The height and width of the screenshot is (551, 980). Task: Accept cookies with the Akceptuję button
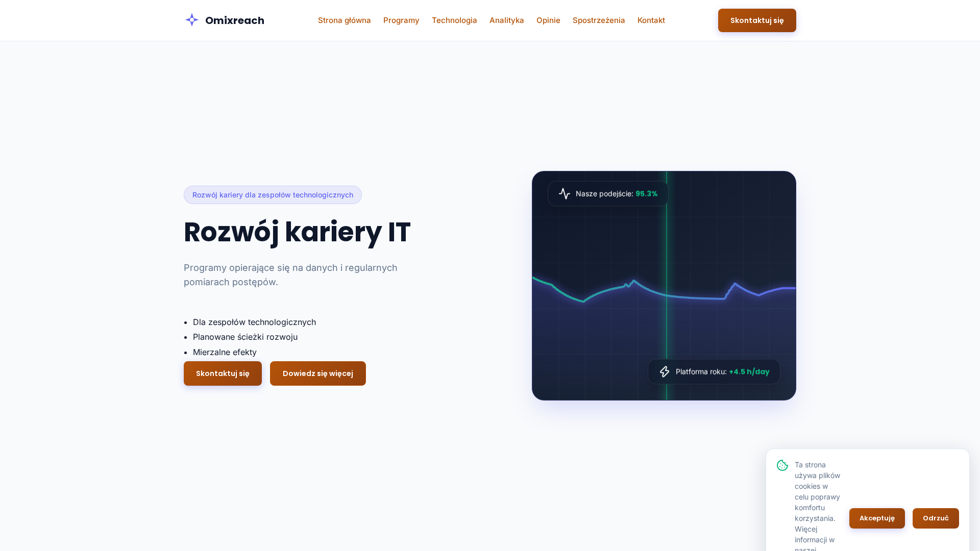(x=877, y=518)
